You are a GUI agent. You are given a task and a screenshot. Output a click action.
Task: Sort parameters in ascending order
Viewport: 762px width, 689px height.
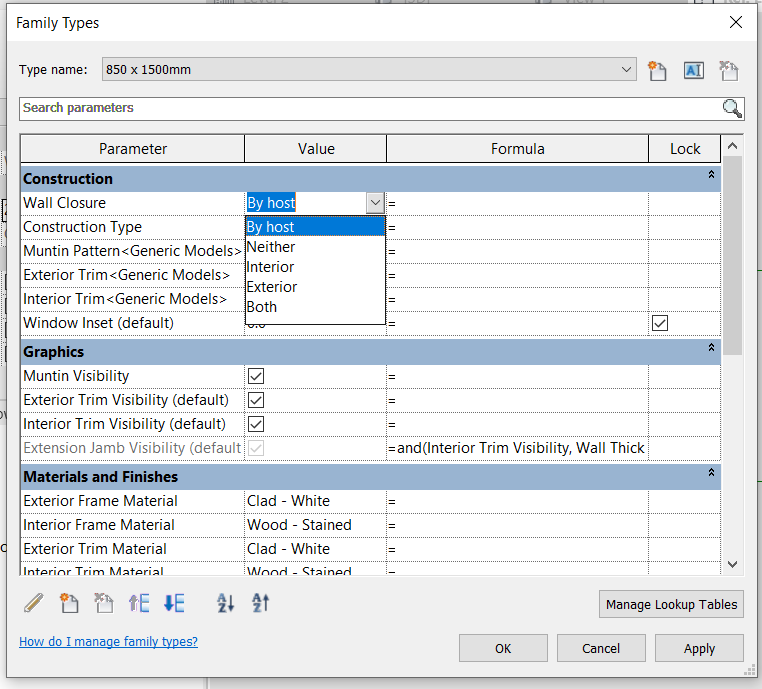[225, 603]
